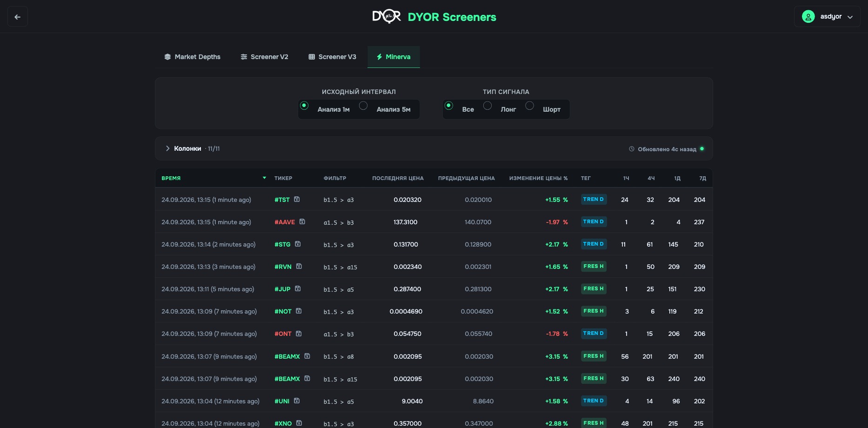Sort by the Последняя цена column header
868x428 pixels.
[398, 178]
